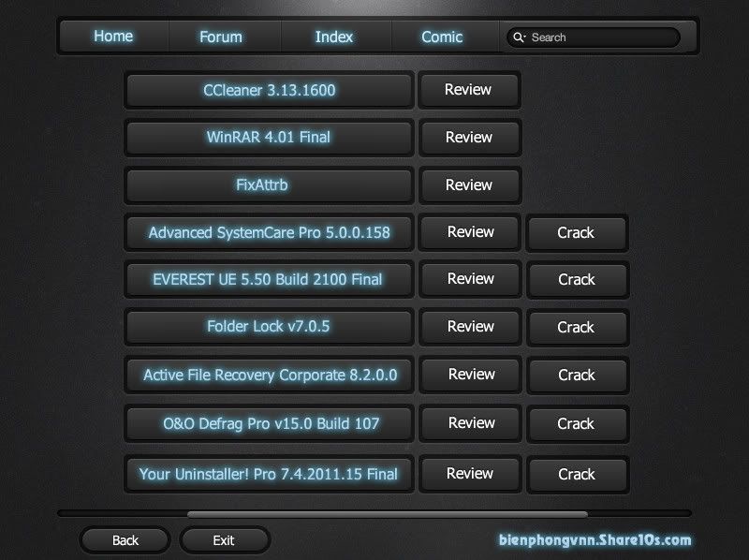Image resolution: width=749 pixels, height=560 pixels.
Task: Click the search magnifier icon
Action: tap(519, 37)
